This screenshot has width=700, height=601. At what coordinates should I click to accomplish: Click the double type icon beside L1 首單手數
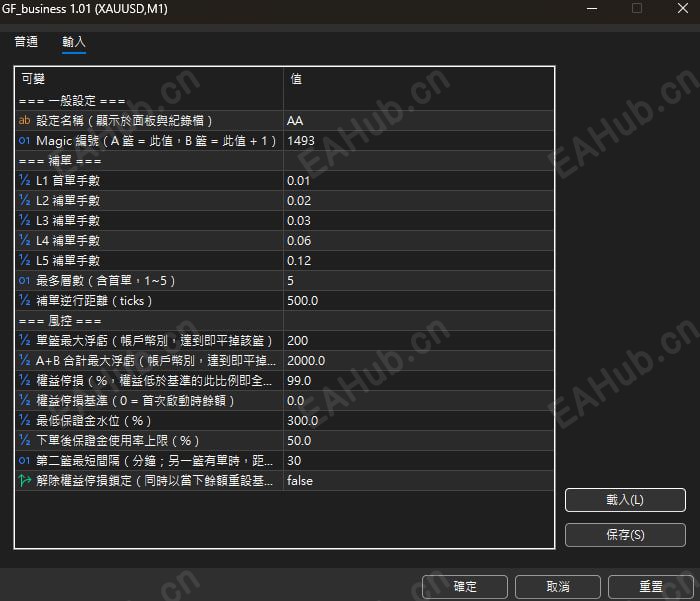click(25, 180)
